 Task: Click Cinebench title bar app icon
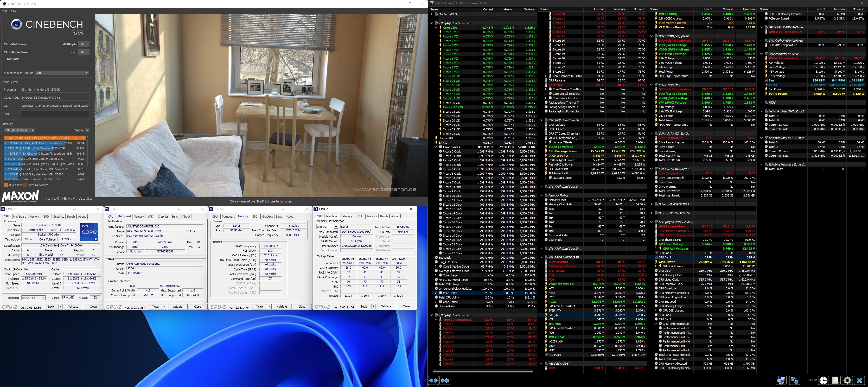[x=4, y=4]
